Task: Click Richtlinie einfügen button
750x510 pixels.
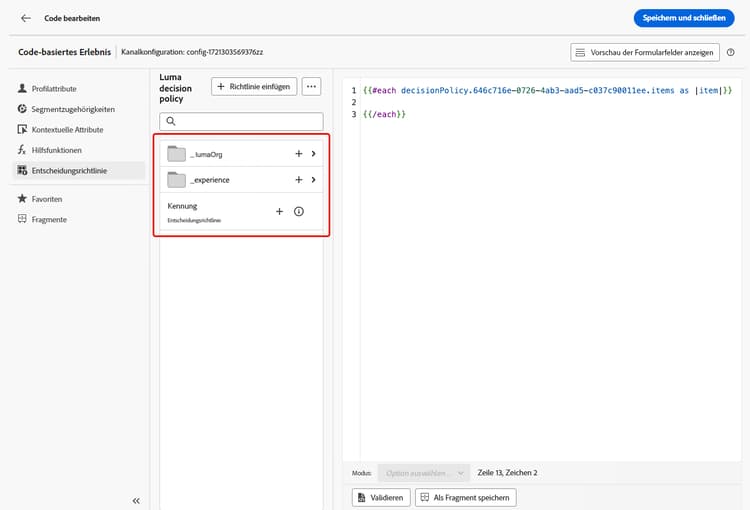Action: point(254,87)
